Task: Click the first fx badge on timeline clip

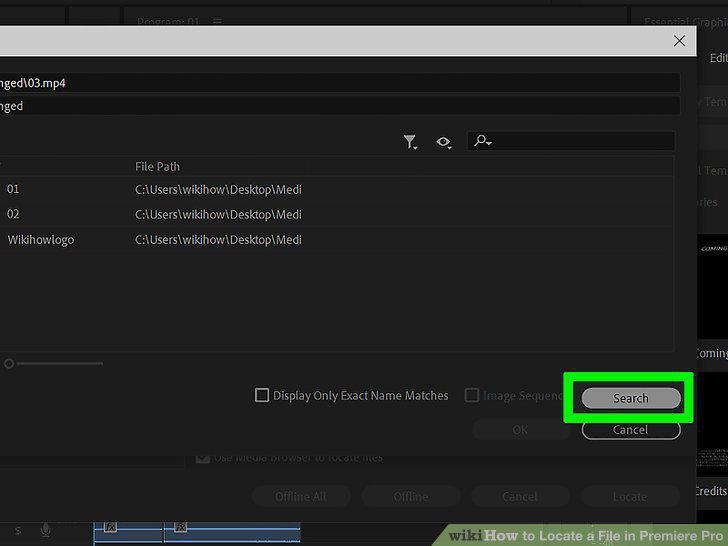Action: tap(110, 527)
